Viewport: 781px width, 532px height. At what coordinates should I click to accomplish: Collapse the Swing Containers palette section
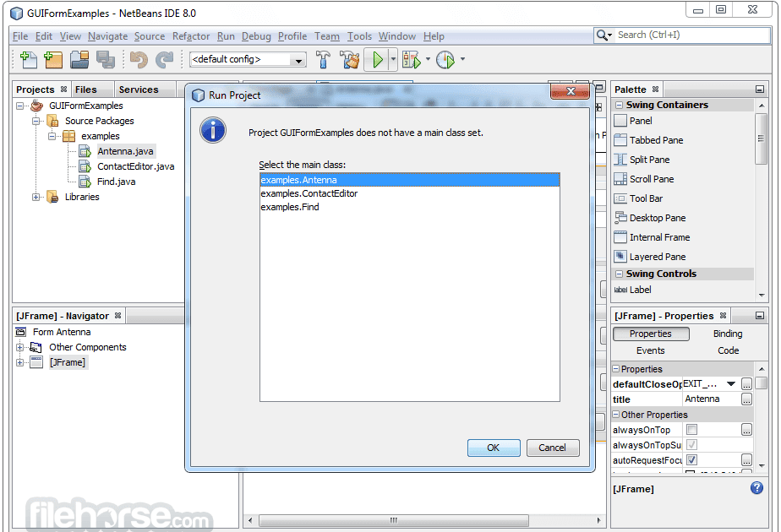point(619,105)
